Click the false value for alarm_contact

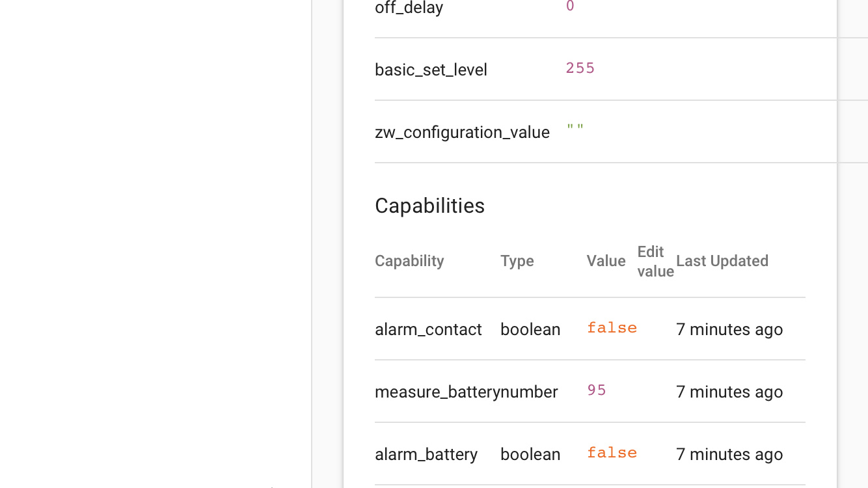[x=612, y=328]
